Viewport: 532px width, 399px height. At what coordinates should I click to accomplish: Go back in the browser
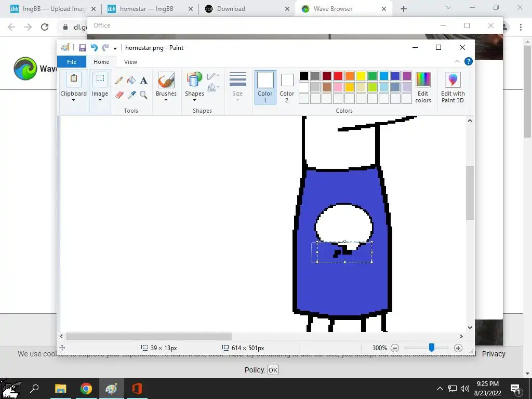11,27
